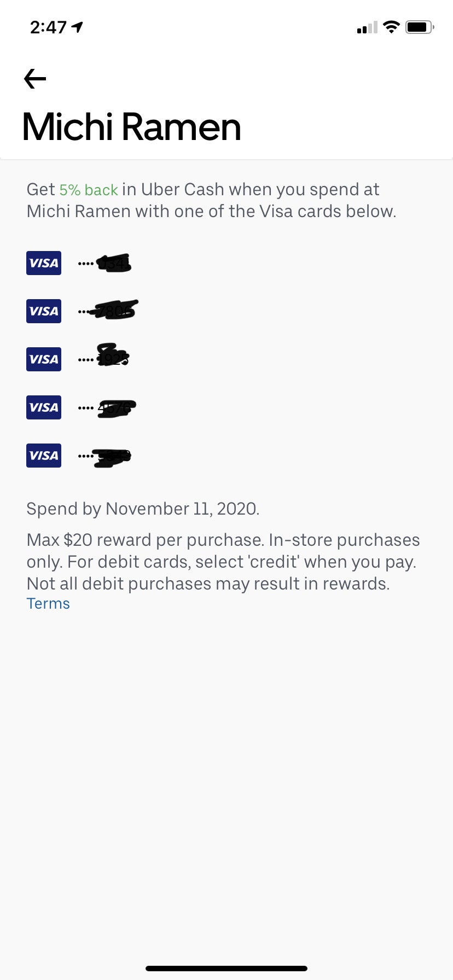
Task: Tap the location arrow beside the time
Action: click(x=77, y=27)
